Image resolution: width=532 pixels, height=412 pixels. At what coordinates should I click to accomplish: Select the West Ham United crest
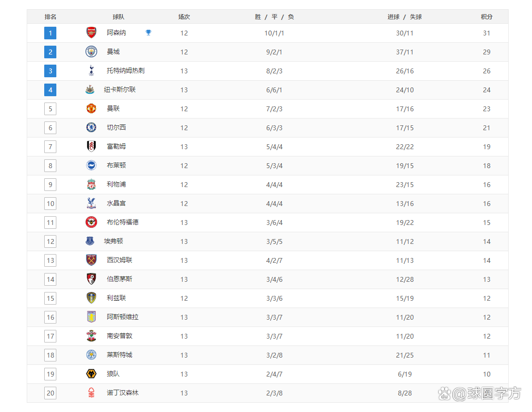point(91,260)
